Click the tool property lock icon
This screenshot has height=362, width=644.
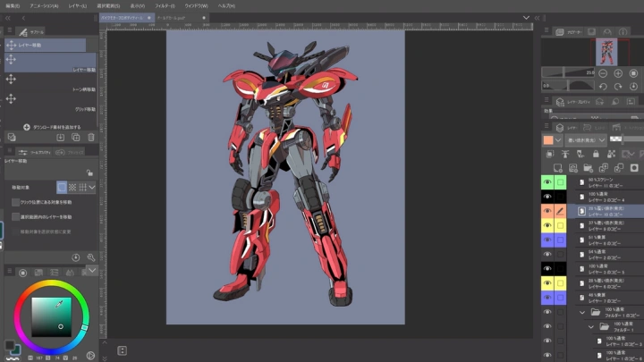click(89, 173)
